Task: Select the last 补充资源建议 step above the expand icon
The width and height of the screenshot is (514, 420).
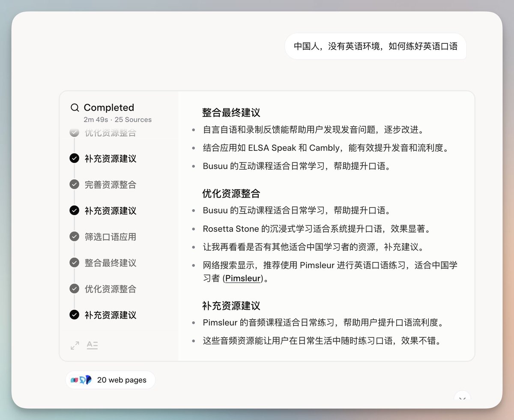Action: pos(111,315)
